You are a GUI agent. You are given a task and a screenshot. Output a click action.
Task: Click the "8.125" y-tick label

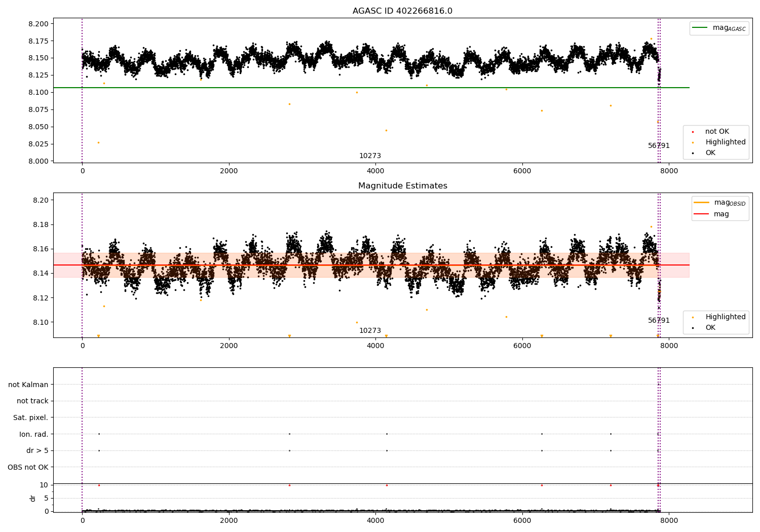pos(39,75)
